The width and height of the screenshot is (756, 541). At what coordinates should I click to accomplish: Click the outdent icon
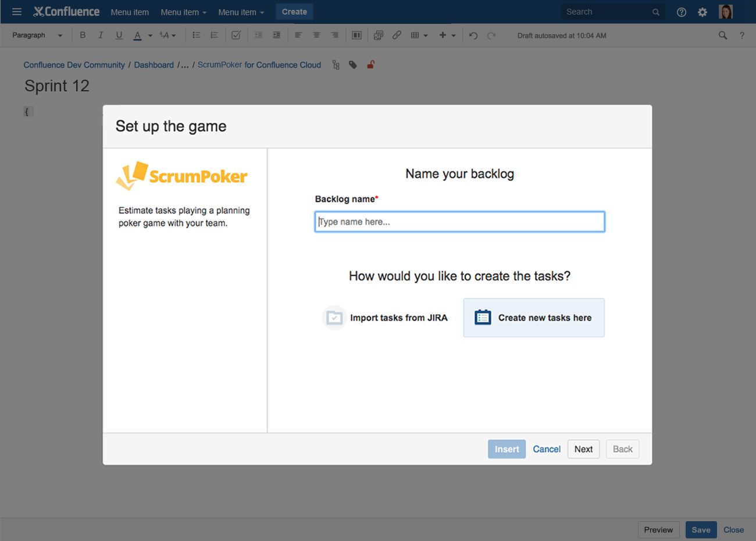pyautogui.click(x=258, y=35)
